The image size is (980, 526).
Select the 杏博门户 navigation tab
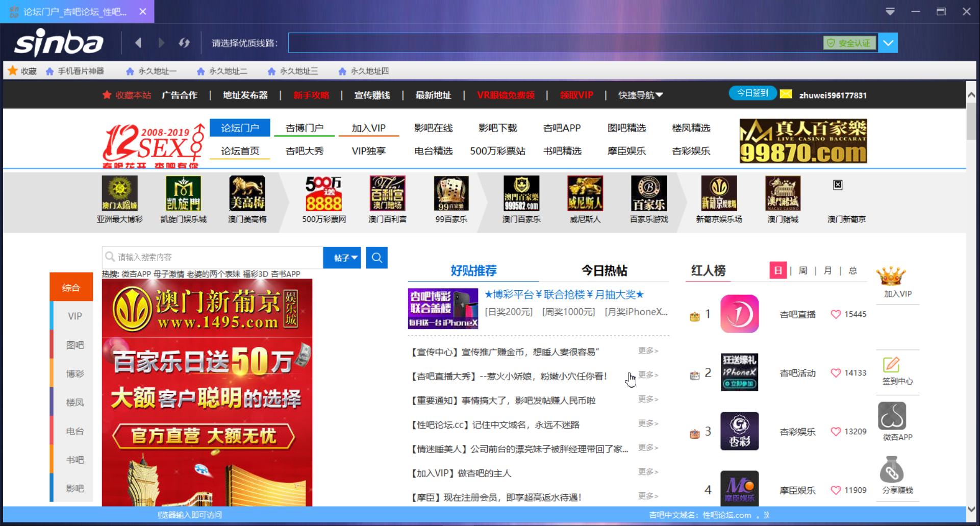(x=305, y=128)
